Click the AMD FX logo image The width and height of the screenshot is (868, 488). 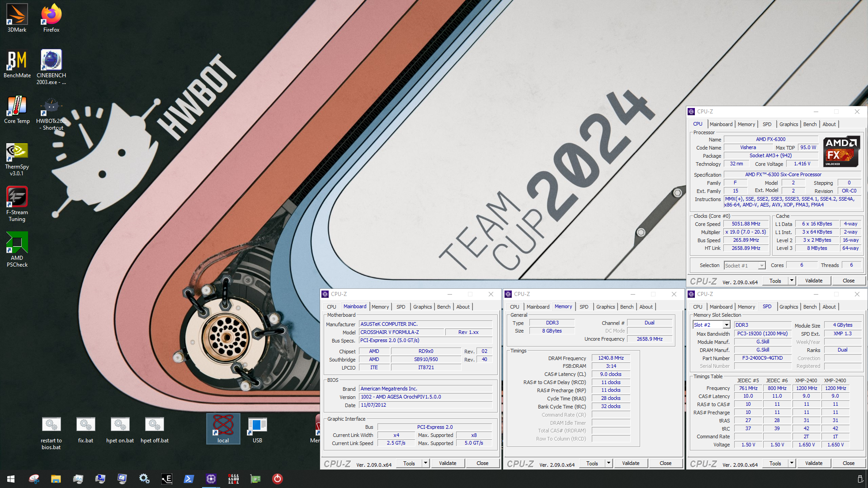click(841, 151)
